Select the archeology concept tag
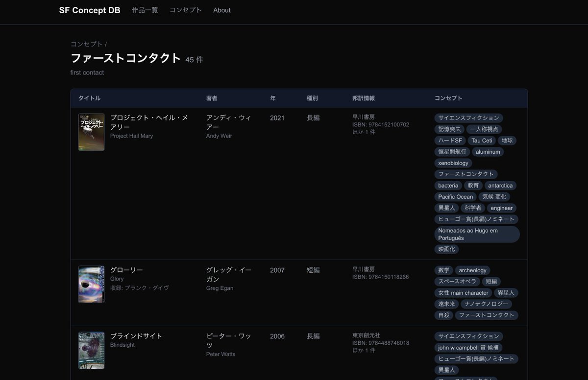 click(473, 270)
